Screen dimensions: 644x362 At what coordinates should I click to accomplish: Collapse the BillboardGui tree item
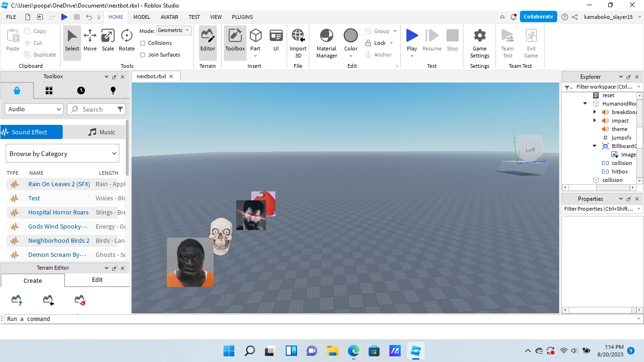click(x=594, y=146)
